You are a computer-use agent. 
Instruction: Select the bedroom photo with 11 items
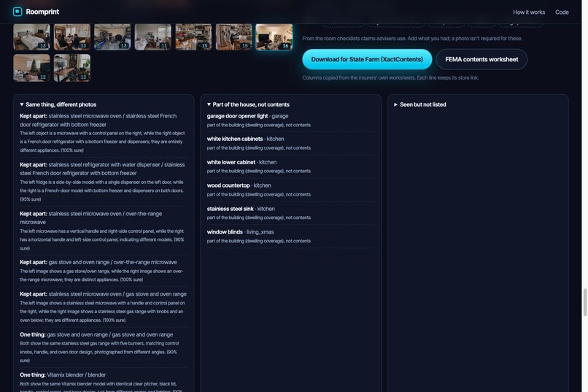[153, 36]
